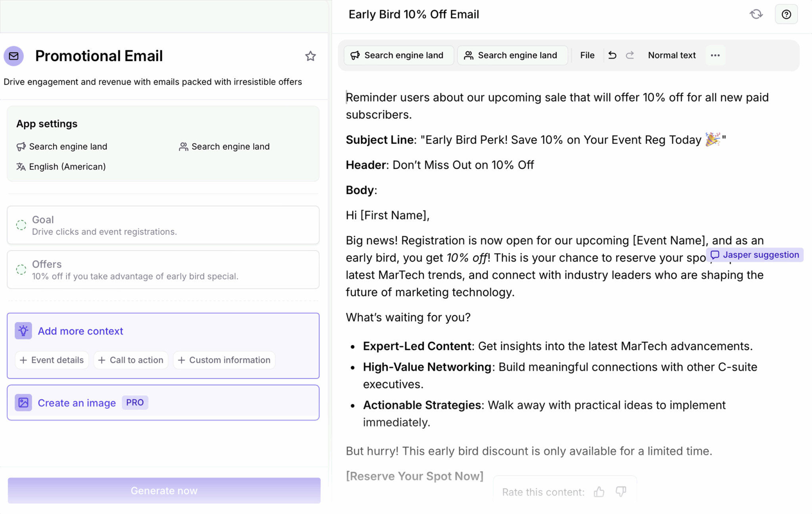Click the Actionable Strategies bullet
Image resolution: width=812 pixels, height=514 pixels.
coord(544,413)
